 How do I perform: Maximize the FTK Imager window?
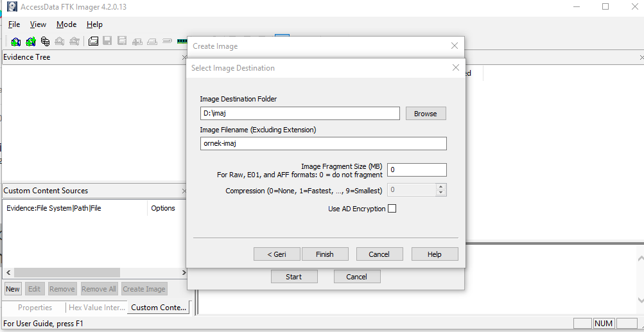(x=605, y=6)
